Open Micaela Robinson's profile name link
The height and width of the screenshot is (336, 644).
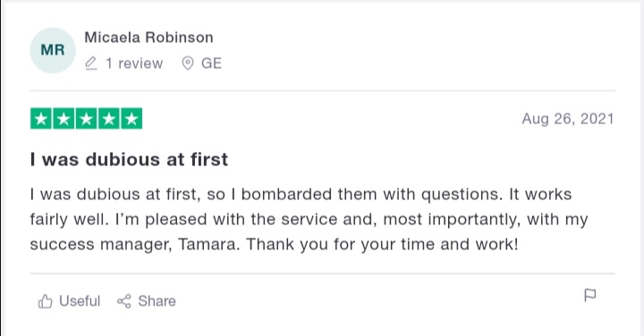[148, 38]
